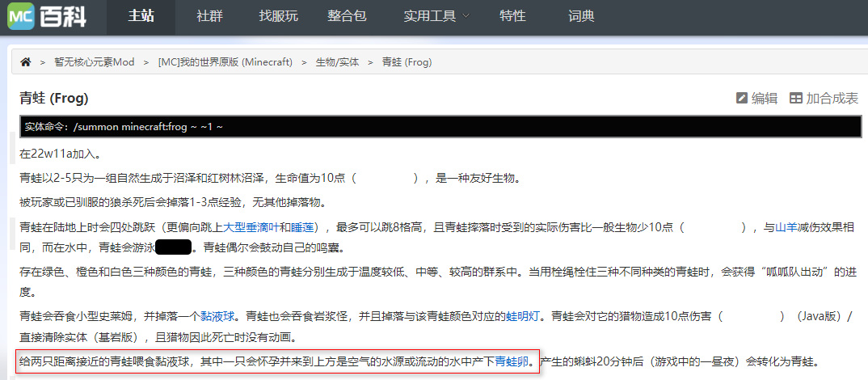Screen dimensions: 868x380
Task: Click the text 是一种友好生物
Action: 478,179
